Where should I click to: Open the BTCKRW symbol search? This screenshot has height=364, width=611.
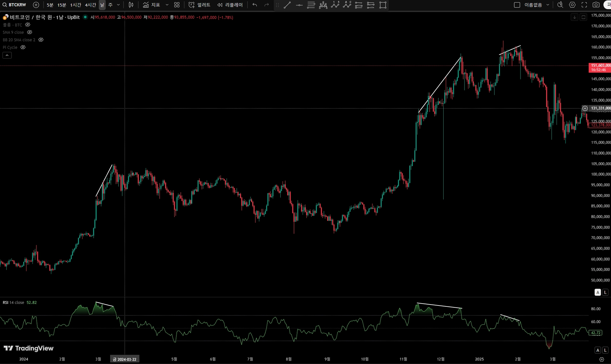[14, 5]
